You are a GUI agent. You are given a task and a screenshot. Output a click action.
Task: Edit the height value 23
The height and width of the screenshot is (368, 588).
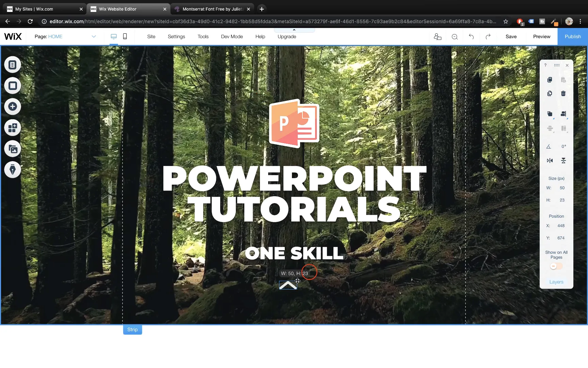click(562, 200)
